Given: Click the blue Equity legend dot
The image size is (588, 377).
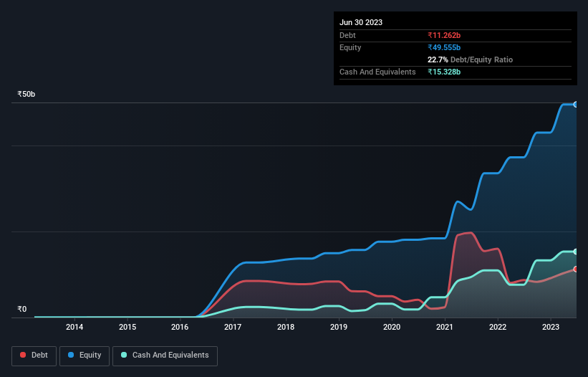Looking at the screenshot, I should [71, 355].
